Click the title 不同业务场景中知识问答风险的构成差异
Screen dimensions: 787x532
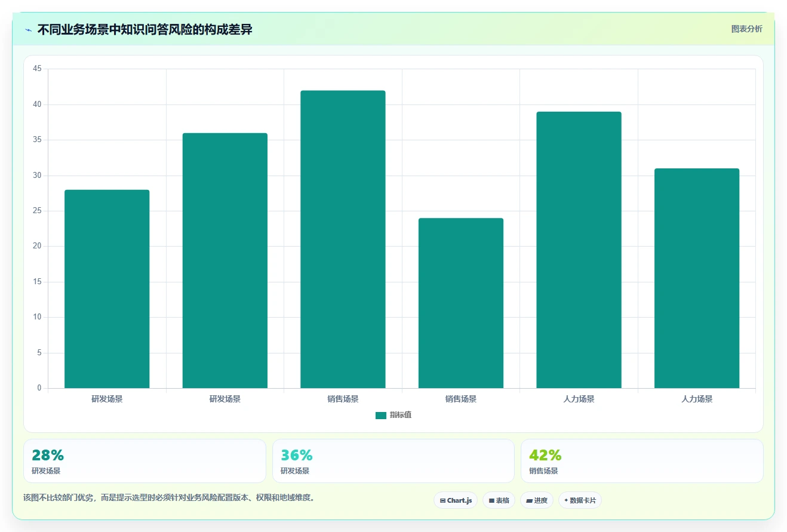point(145,29)
